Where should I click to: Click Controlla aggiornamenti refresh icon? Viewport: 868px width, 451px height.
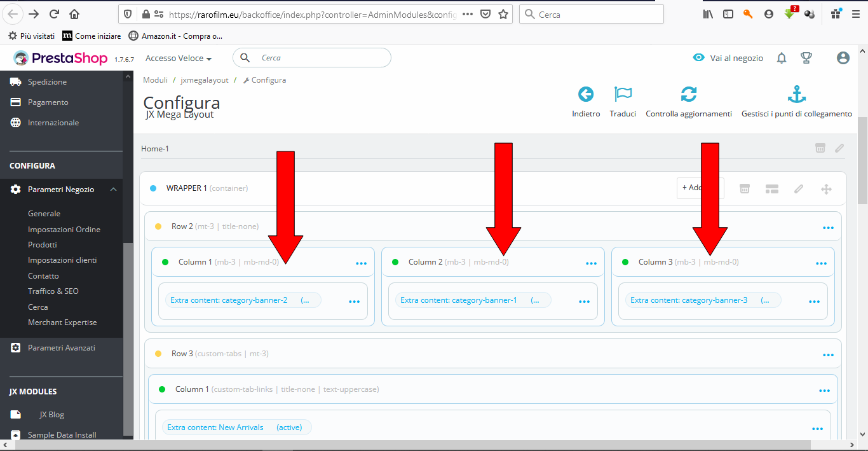[689, 94]
